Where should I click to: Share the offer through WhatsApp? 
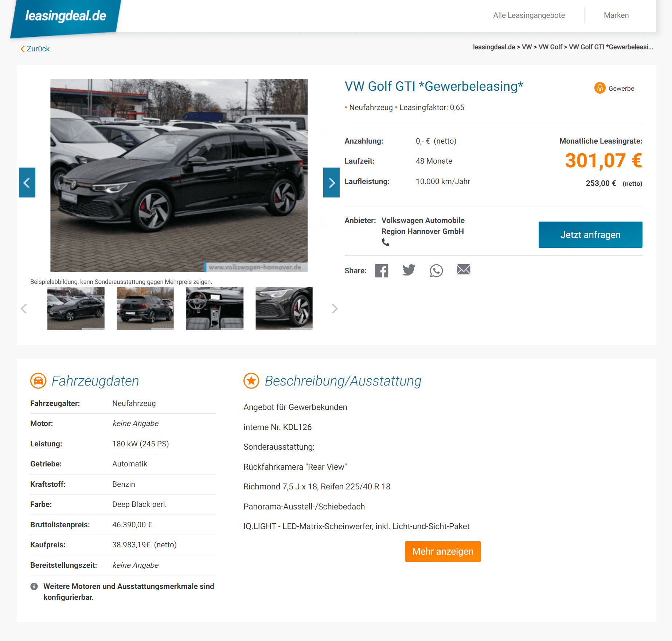[x=436, y=270]
